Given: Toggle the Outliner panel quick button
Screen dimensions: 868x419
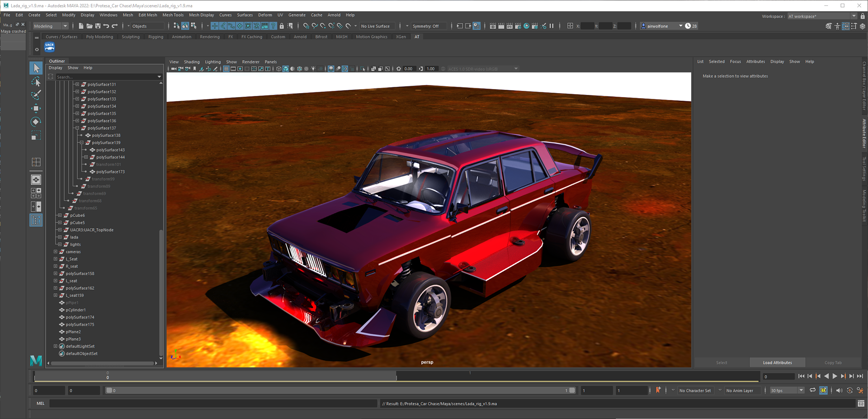Looking at the screenshot, I should tap(36, 220).
